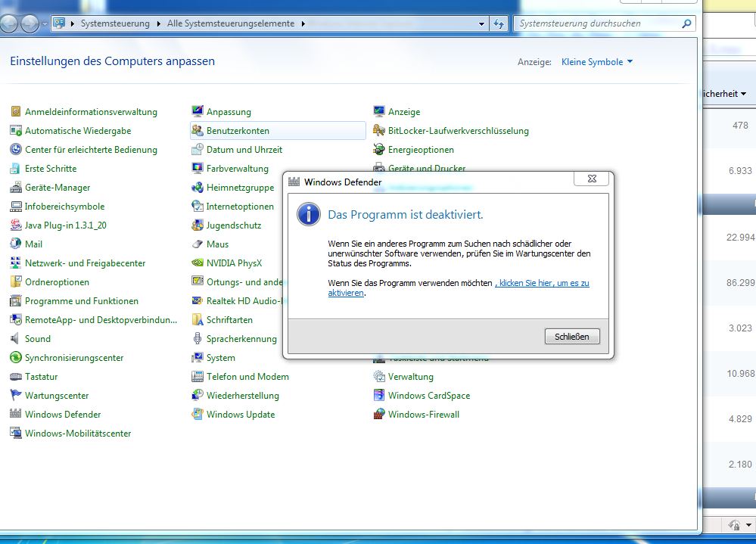Open the Mail control panel icon
Image resolution: width=756 pixels, height=544 pixels.
coord(16,244)
